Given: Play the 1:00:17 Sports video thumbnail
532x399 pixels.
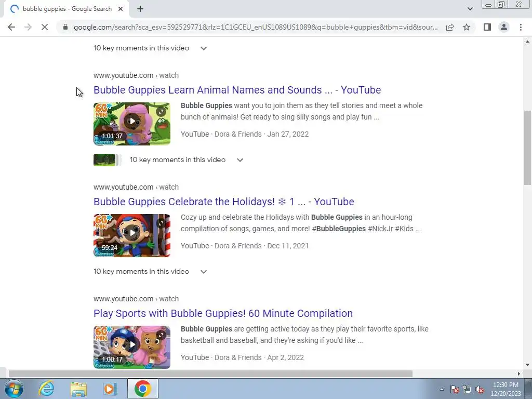Looking at the screenshot, I should tap(132, 347).
